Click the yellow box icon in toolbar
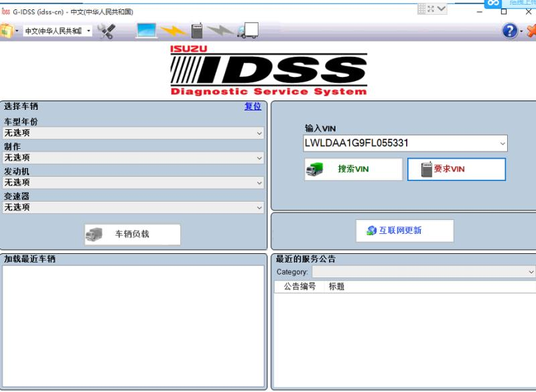Image resolution: width=536 pixels, height=392 pixels. 6,31
